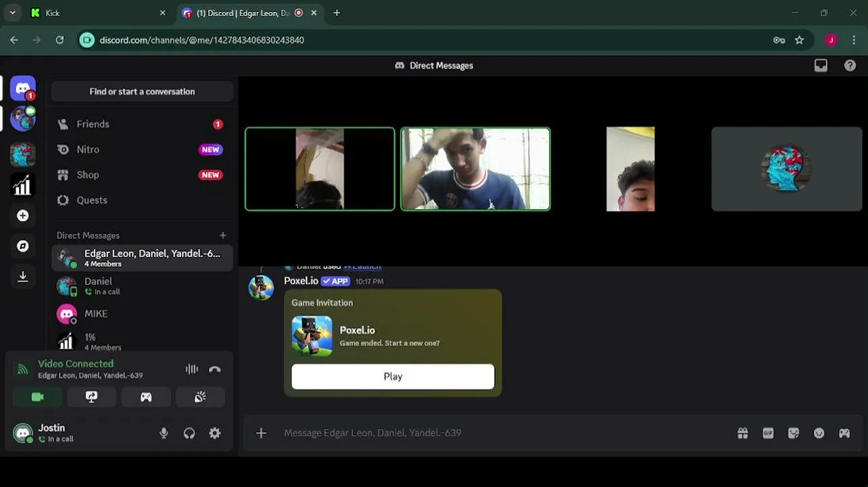Viewport: 868px width, 487px height.
Task: Open noise suppression waveform icon
Action: [x=192, y=369]
